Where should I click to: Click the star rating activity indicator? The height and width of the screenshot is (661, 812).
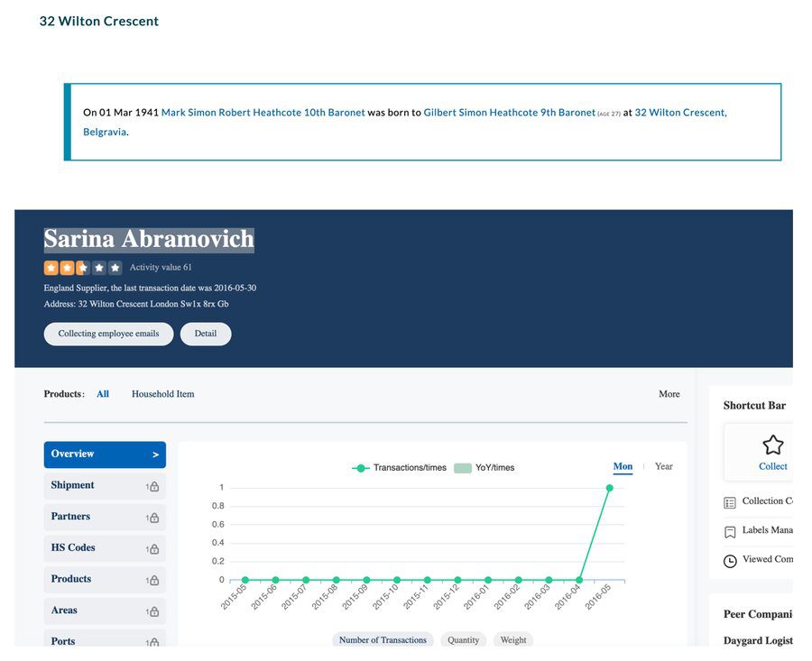pos(82,268)
